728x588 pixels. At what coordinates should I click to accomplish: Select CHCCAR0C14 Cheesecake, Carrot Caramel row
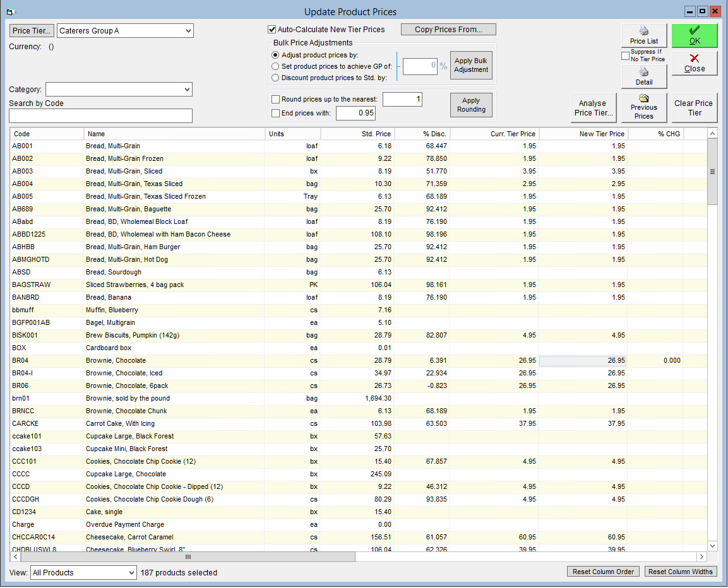coord(359,538)
